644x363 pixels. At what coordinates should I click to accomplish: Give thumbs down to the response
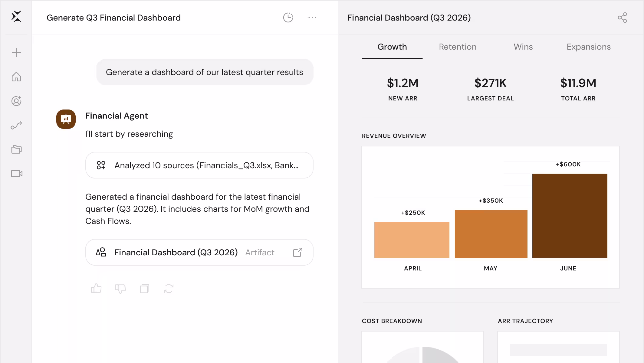click(120, 289)
